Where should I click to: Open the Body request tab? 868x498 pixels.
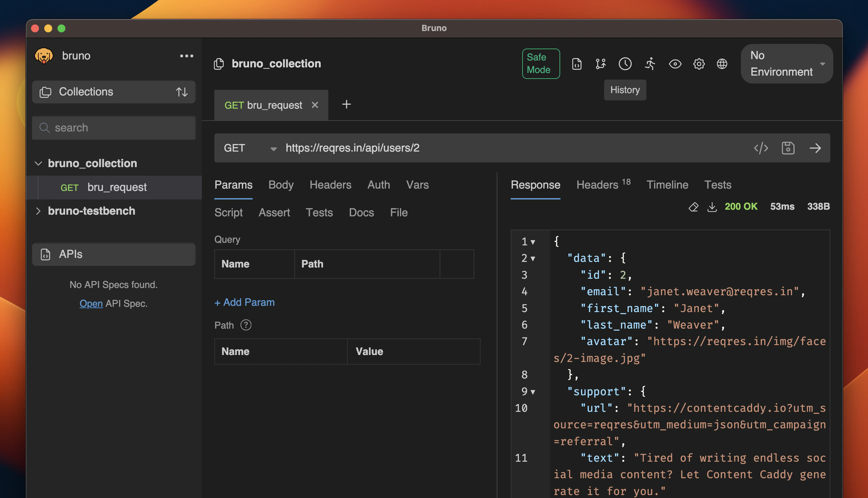(281, 185)
